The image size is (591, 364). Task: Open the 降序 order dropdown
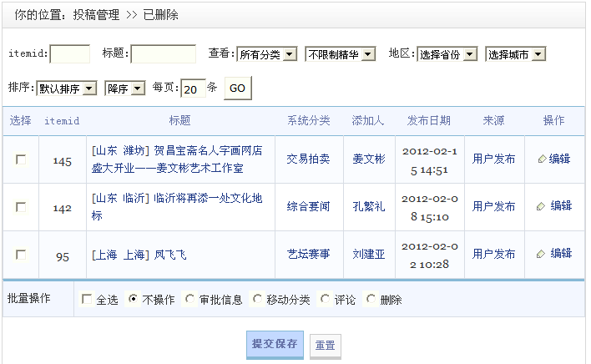coord(124,88)
